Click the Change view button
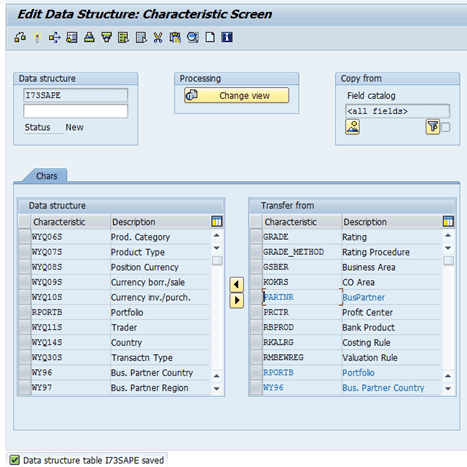 (x=236, y=95)
